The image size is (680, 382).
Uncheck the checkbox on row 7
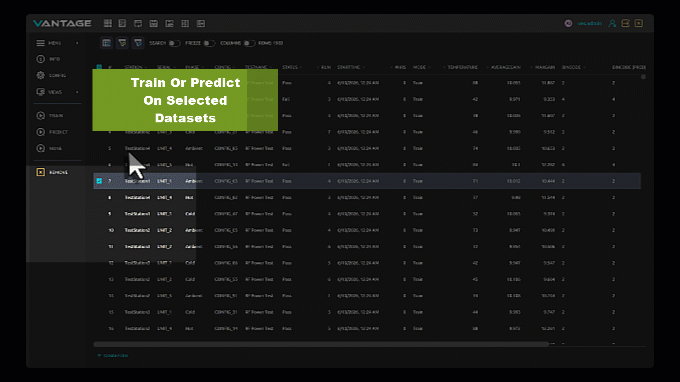click(99, 181)
